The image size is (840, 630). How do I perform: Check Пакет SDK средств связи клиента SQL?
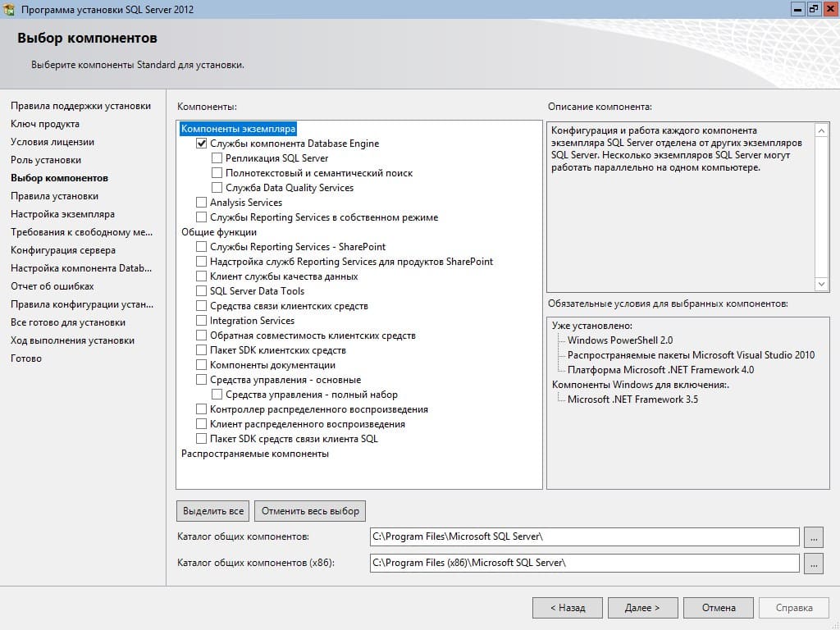(202, 438)
